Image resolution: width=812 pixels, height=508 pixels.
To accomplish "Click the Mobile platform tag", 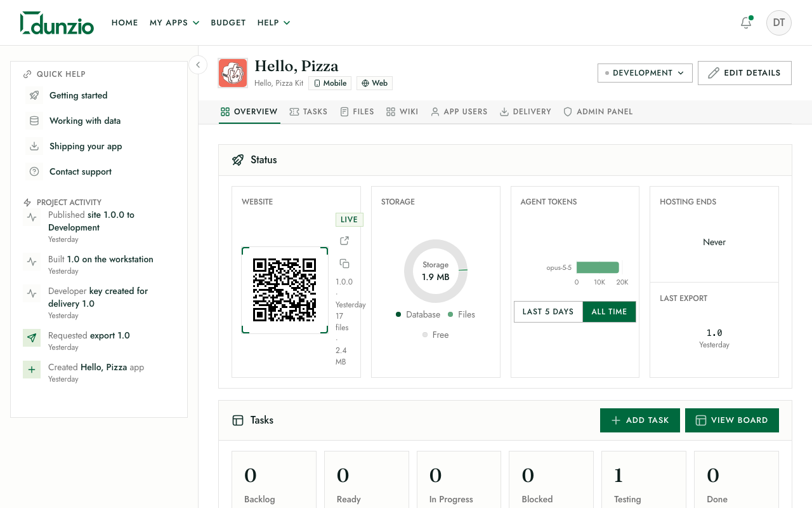I will coord(330,83).
